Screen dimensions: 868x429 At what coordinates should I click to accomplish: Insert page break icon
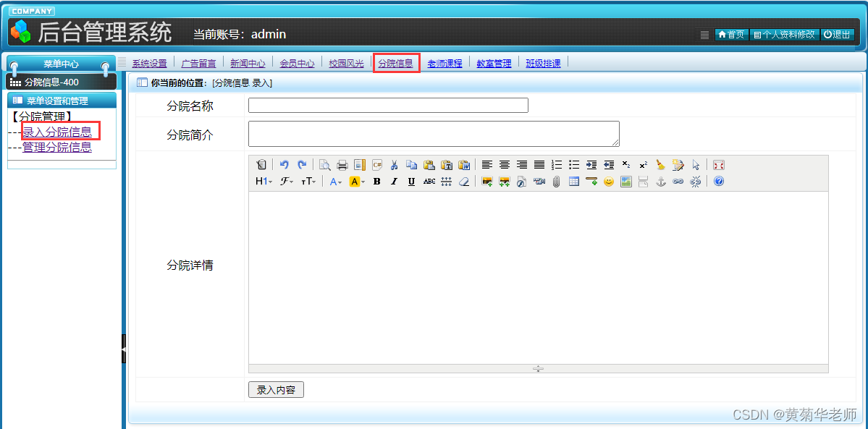click(644, 182)
